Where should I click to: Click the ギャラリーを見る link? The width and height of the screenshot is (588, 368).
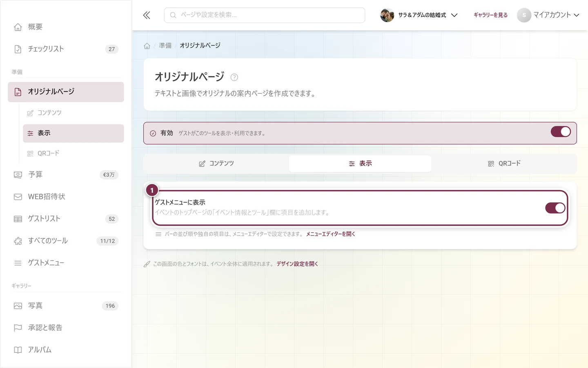click(490, 15)
